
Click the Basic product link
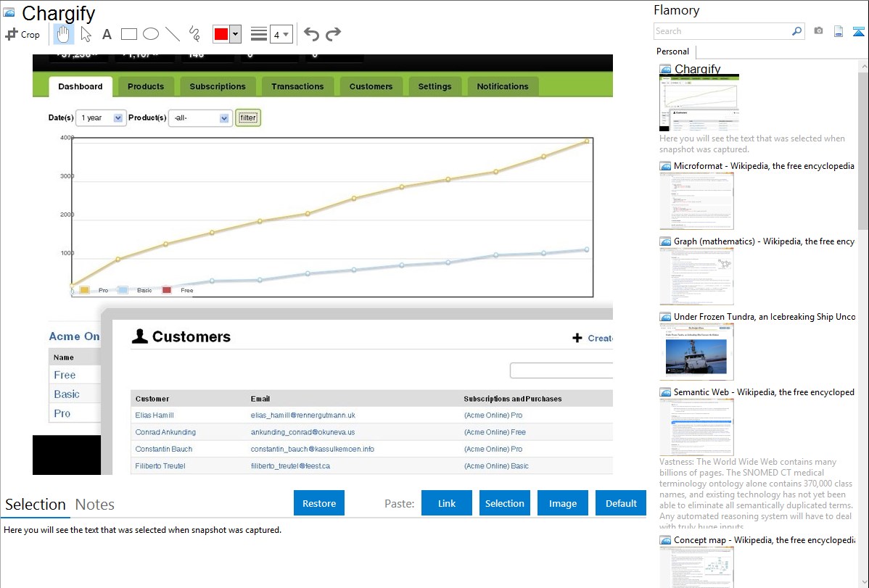click(x=67, y=394)
